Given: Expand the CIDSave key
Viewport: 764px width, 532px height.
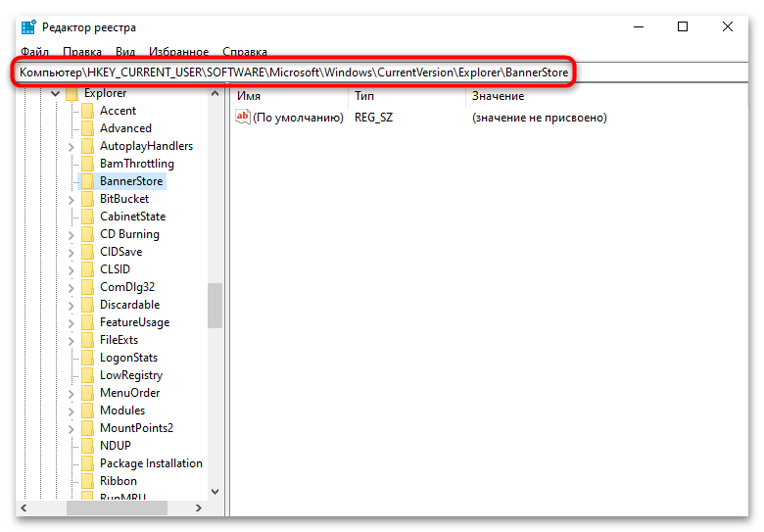Looking at the screenshot, I should [72, 253].
